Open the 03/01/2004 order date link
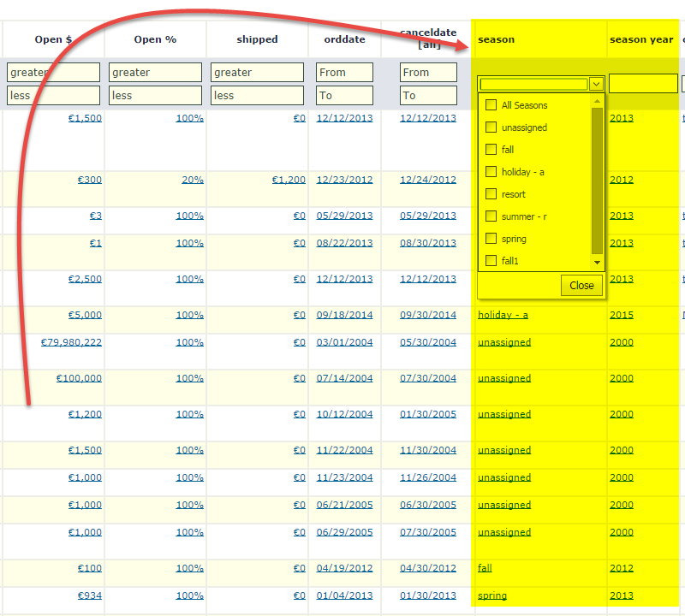The width and height of the screenshot is (685, 616). click(x=345, y=342)
